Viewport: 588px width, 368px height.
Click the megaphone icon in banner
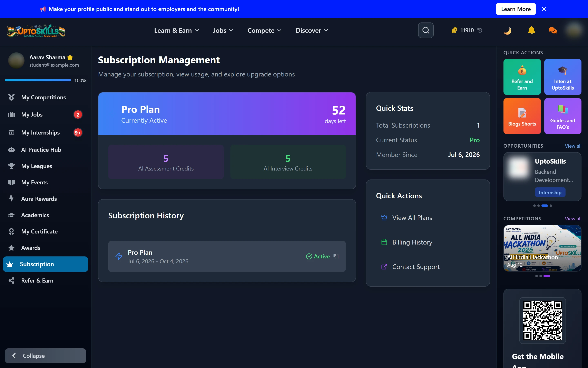tap(43, 9)
